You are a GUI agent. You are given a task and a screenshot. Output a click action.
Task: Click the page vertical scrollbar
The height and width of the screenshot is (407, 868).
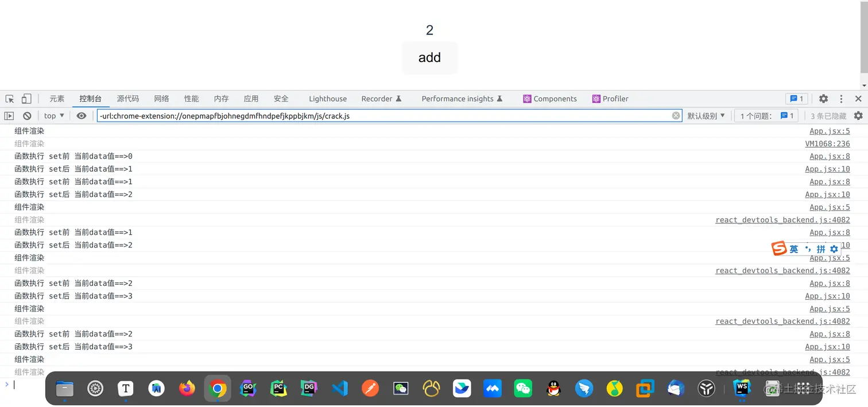click(x=864, y=37)
